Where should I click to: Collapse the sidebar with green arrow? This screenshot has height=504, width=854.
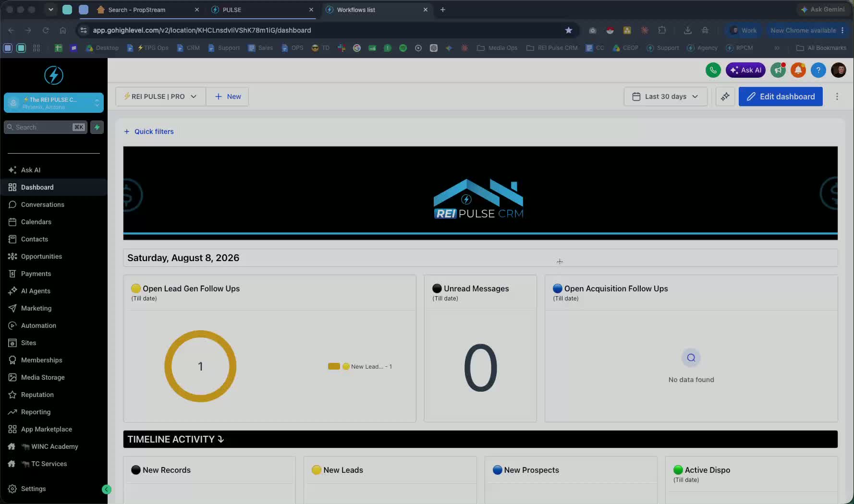pos(107,489)
